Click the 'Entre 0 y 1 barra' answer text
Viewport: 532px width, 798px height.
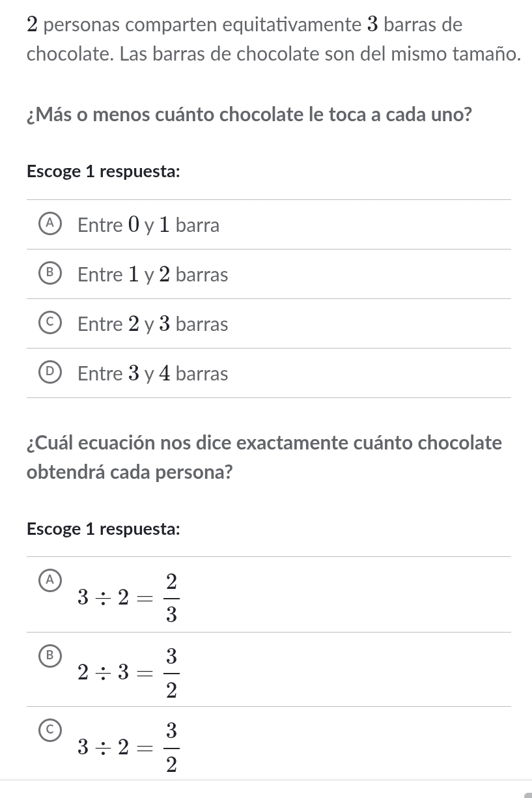tap(148, 226)
